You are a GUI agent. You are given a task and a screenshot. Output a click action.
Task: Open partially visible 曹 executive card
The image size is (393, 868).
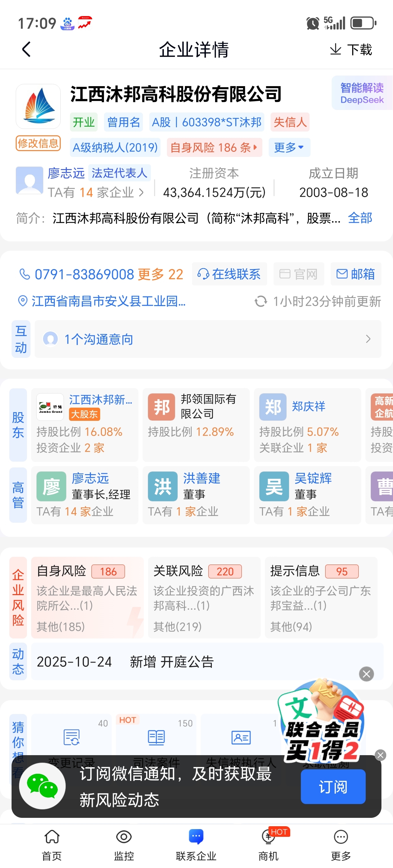click(x=379, y=495)
